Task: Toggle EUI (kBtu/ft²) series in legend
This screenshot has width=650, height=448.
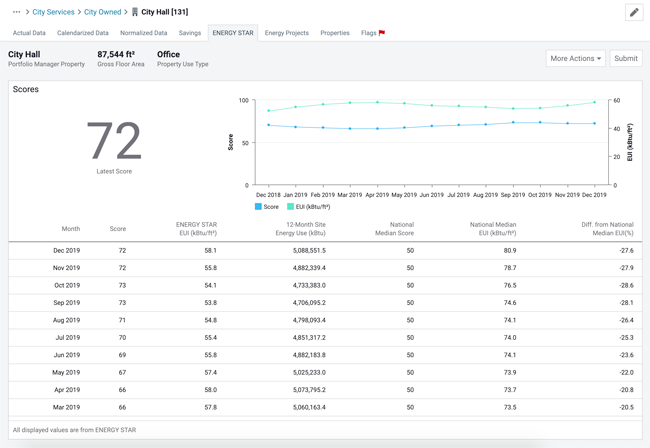Action: [x=308, y=206]
